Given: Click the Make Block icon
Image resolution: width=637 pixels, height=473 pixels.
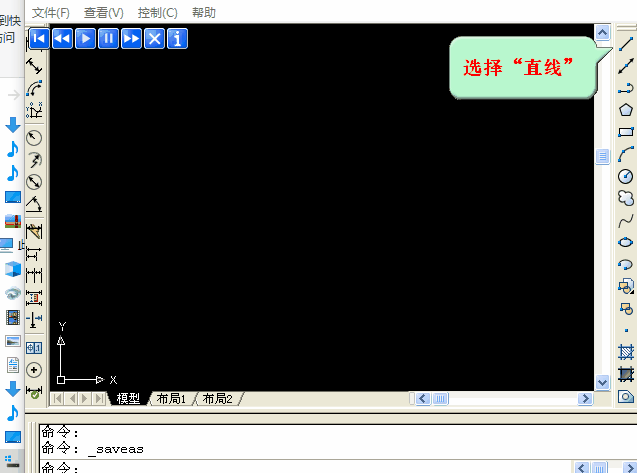Looking at the screenshot, I should point(626,309).
